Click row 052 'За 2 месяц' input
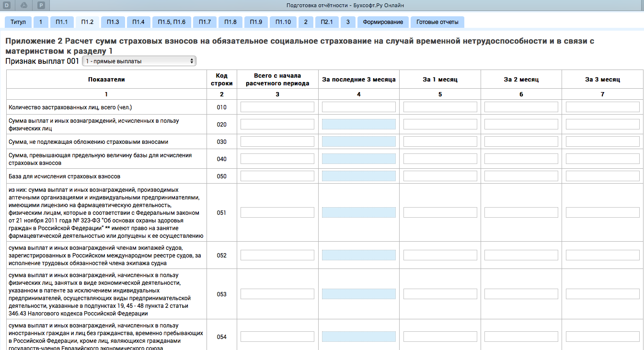Image resolution: width=644 pixels, height=350 pixels. [521, 255]
